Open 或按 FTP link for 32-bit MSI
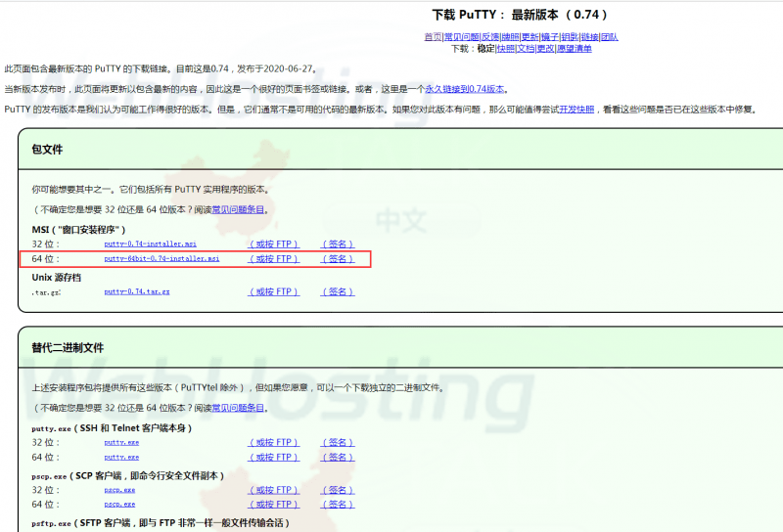The height and width of the screenshot is (532, 783). [274, 244]
